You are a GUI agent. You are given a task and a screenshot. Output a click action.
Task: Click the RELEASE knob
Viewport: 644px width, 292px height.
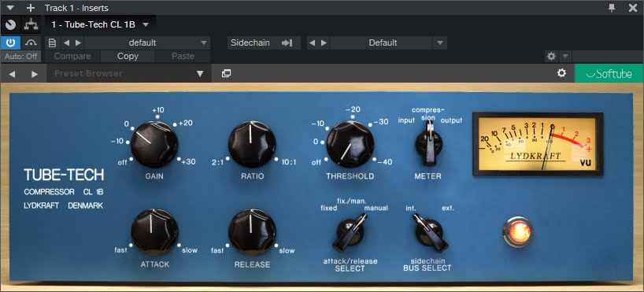(x=252, y=232)
